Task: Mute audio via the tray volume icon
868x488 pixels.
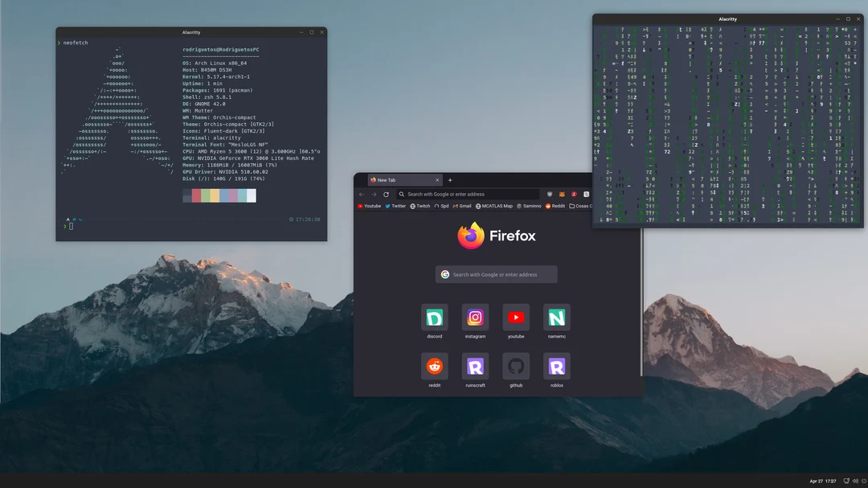Action: pos(854,481)
